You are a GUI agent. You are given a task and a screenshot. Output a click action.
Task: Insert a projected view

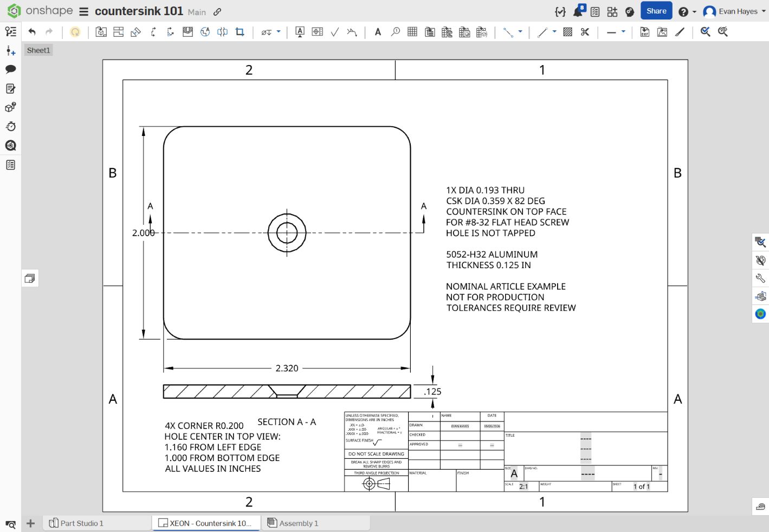[x=118, y=32]
